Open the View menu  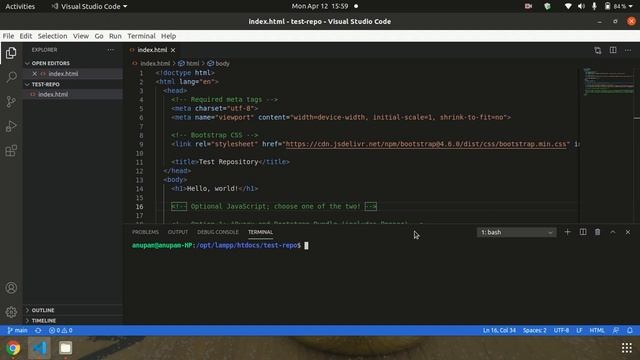(x=81, y=36)
